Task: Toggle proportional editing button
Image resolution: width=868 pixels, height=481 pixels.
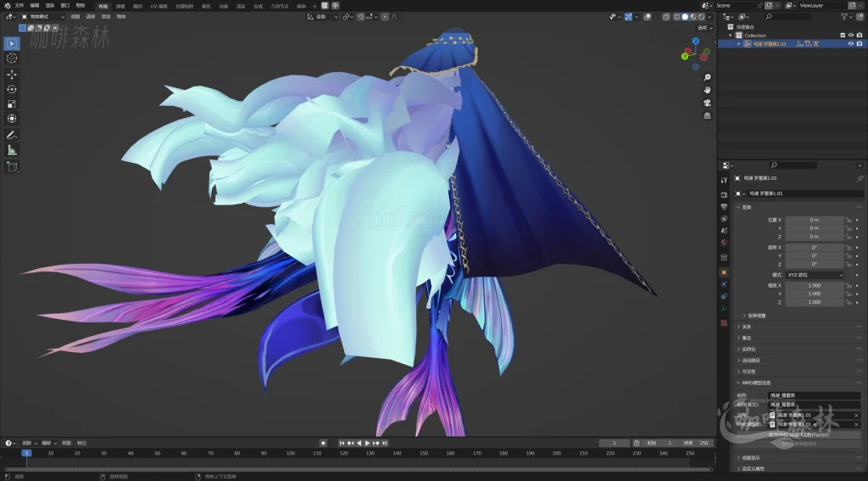Action: 386,17
